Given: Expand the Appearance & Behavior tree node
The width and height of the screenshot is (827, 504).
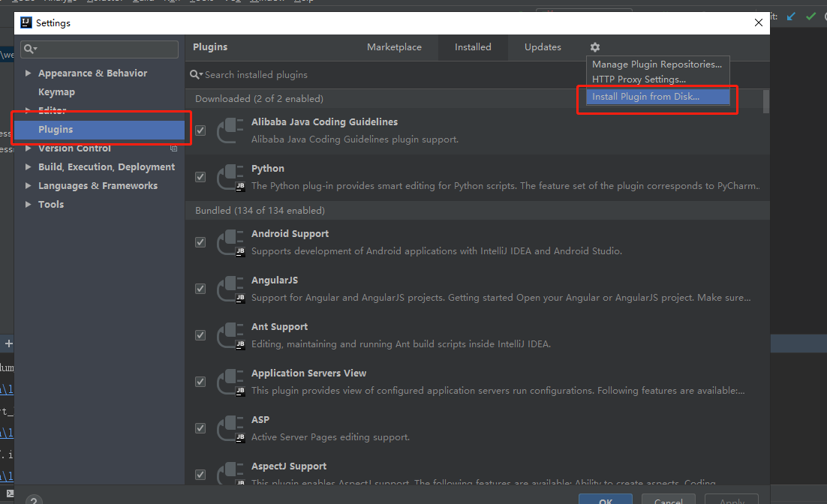Looking at the screenshot, I should pyautogui.click(x=28, y=73).
